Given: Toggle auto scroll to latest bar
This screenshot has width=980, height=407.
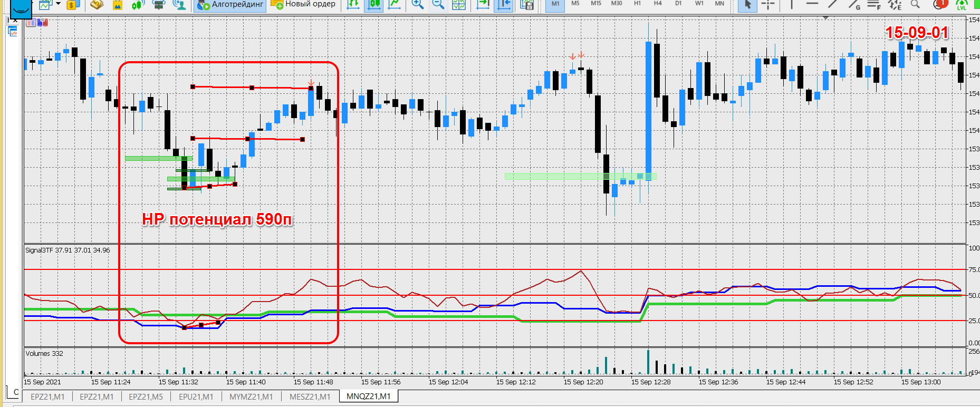Looking at the screenshot, I should (x=483, y=4).
